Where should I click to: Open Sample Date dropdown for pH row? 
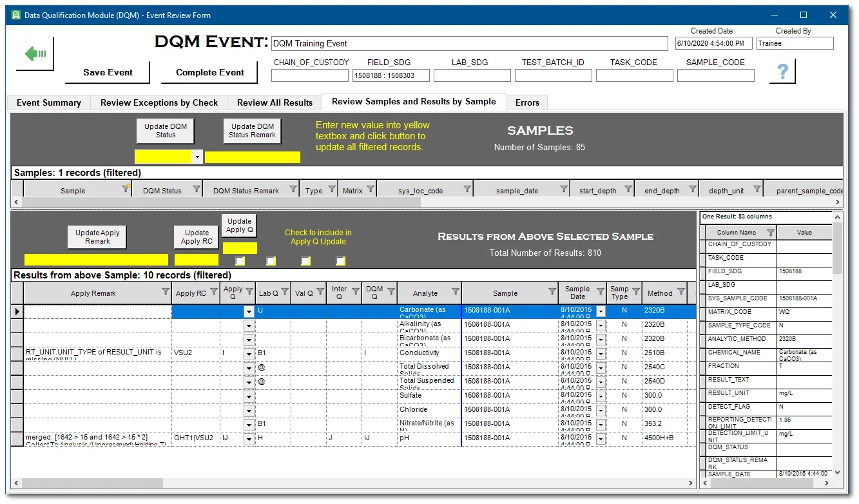coord(601,439)
